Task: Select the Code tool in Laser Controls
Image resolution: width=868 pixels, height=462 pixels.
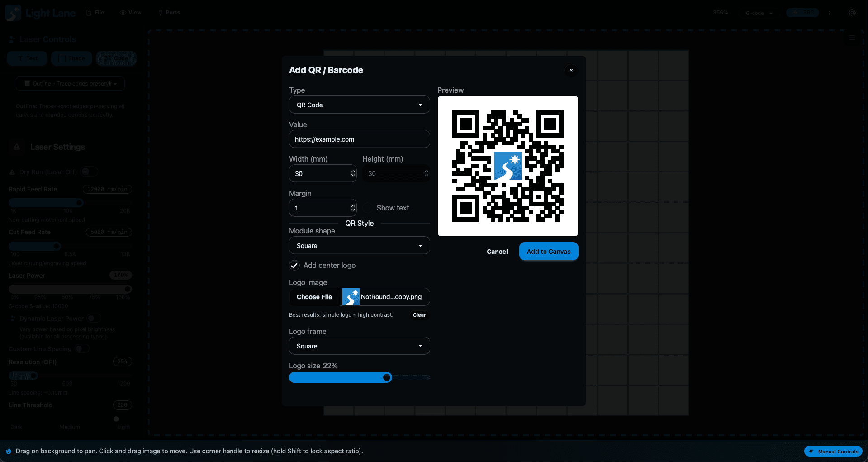Action: click(116, 58)
